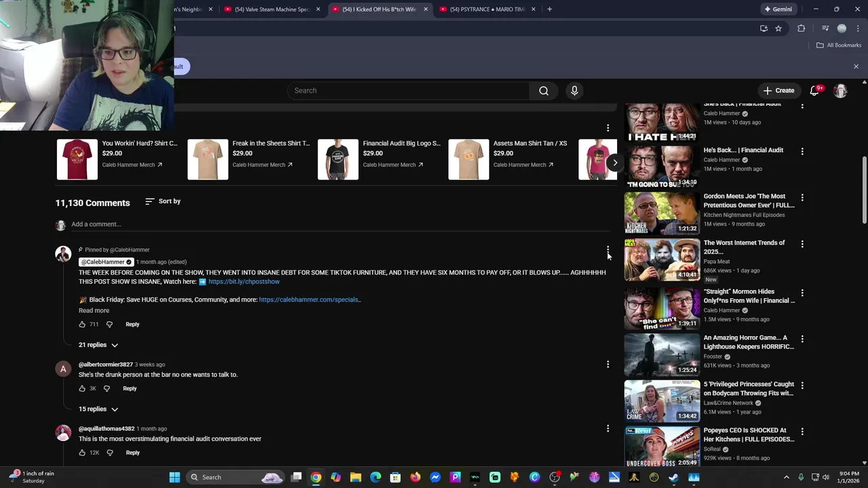Click the 'Add a comment...' field
868x488 pixels.
click(339, 224)
